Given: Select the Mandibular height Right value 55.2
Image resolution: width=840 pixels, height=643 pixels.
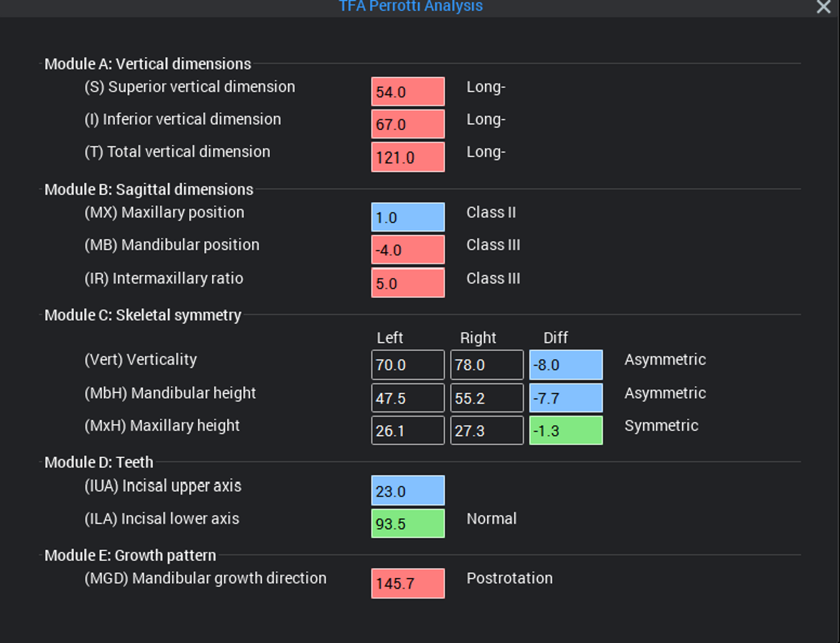Looking at the screenshot, I should tap(486, 398).
